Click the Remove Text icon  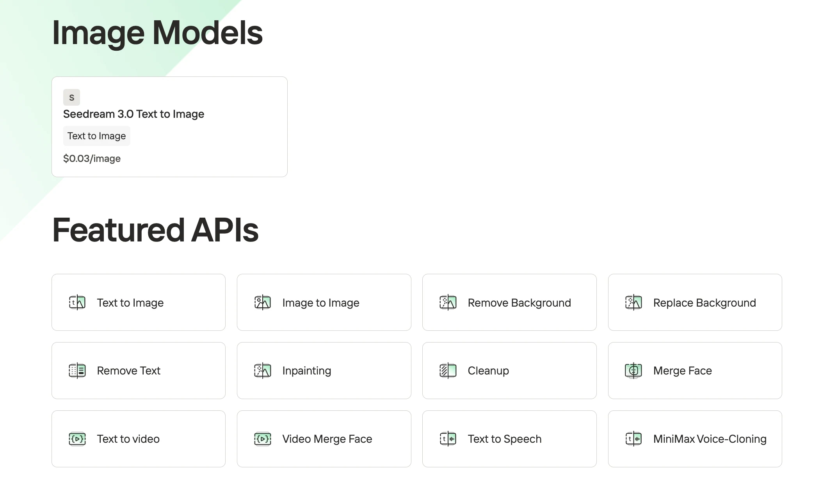coord(77,371)
